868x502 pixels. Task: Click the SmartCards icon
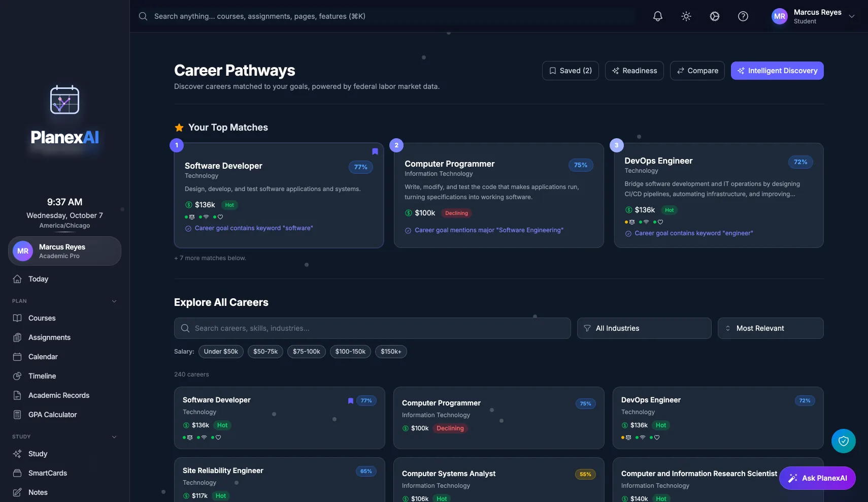17,473
